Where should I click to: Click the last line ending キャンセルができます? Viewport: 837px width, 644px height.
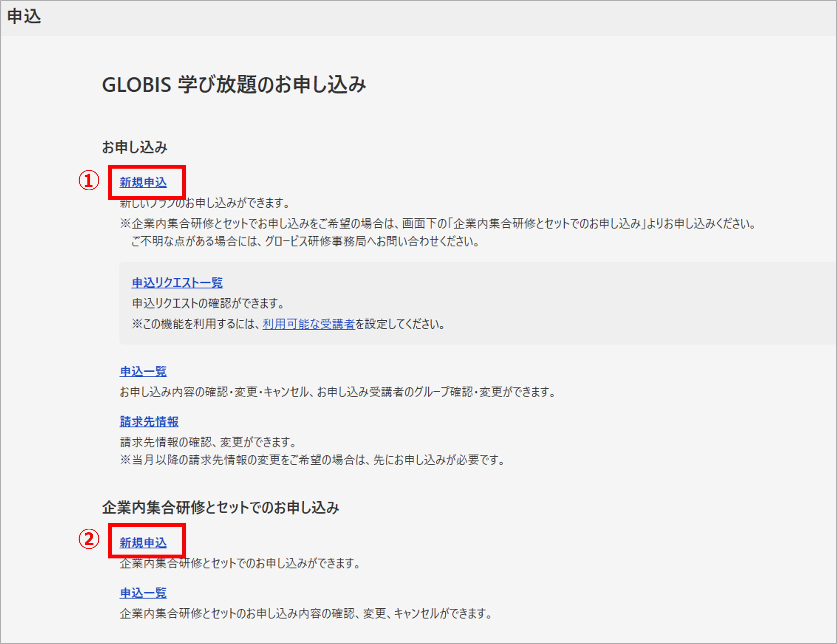[x=306, y=613]
